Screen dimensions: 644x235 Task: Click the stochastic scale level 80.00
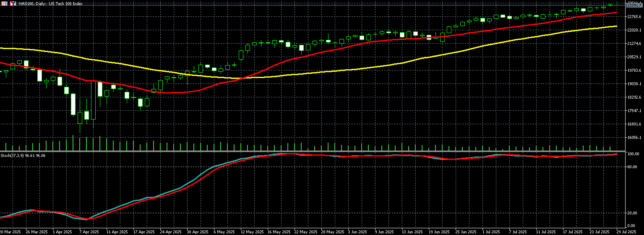pos(632,167)
